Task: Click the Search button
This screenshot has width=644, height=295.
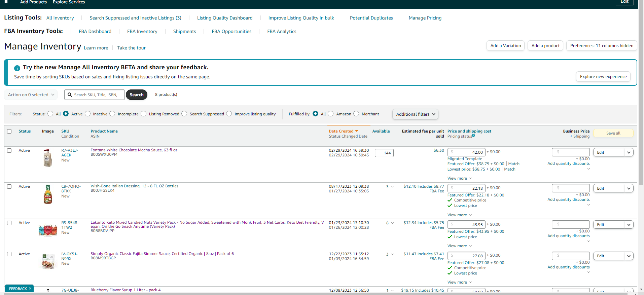Action: [x=137, y=95]
